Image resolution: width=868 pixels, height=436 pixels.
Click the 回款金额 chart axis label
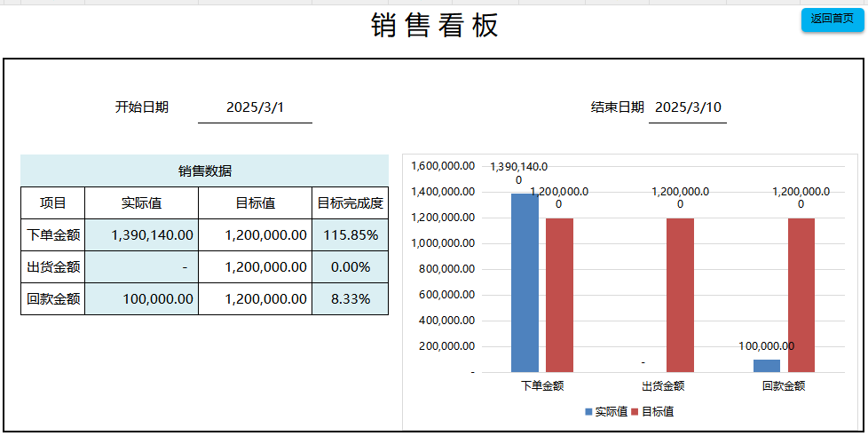pos(784,385)
